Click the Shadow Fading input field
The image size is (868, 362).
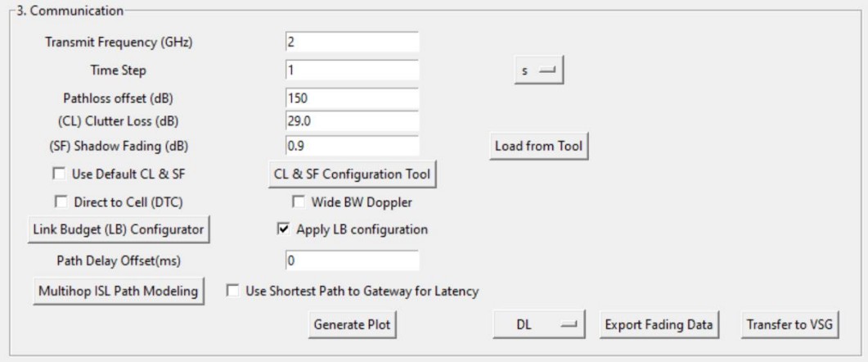[352, 146]
